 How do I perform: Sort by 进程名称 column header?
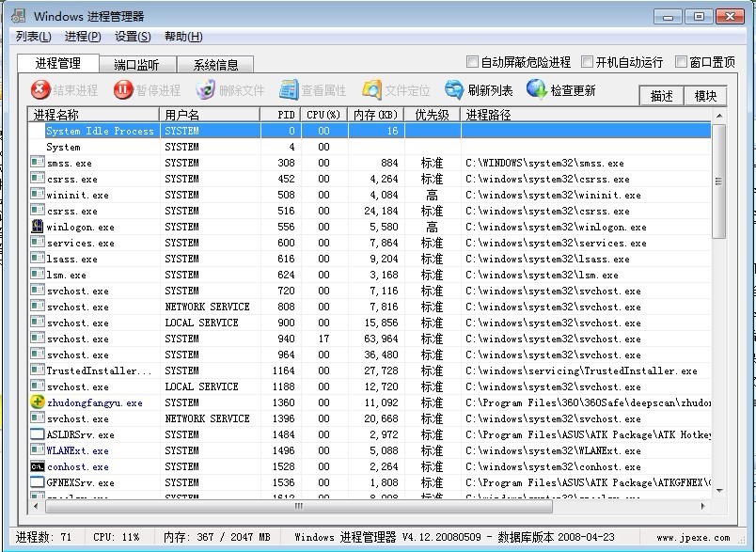coord(94,115)
